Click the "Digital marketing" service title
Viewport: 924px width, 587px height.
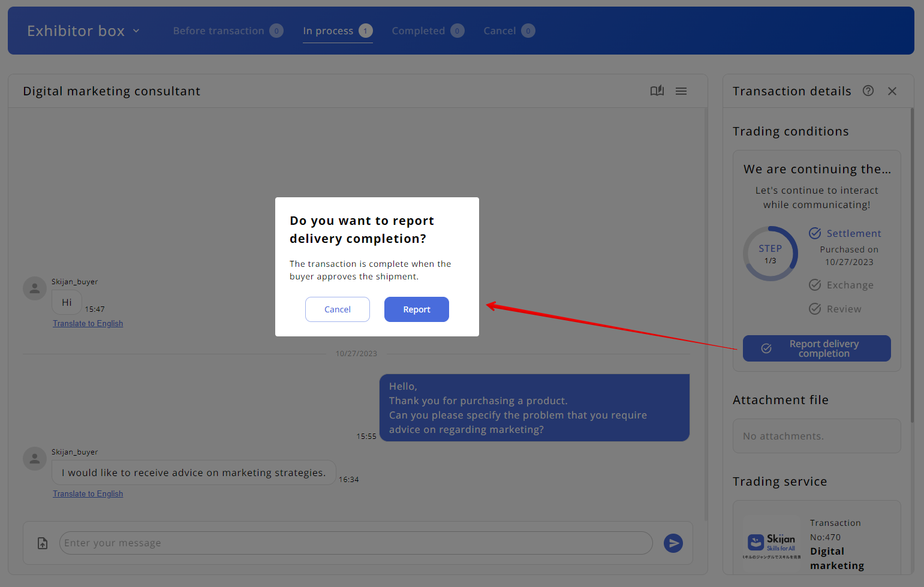(x=837, y=558)
